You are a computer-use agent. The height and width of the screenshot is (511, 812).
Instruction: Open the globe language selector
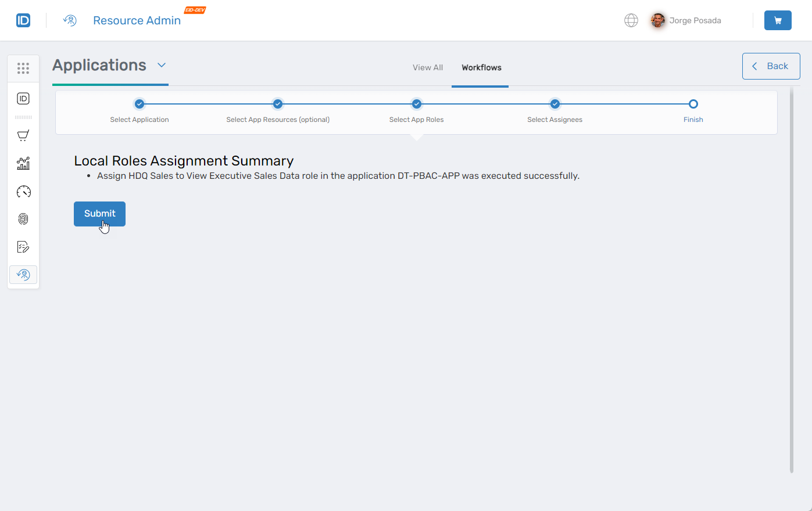point(631,20)
